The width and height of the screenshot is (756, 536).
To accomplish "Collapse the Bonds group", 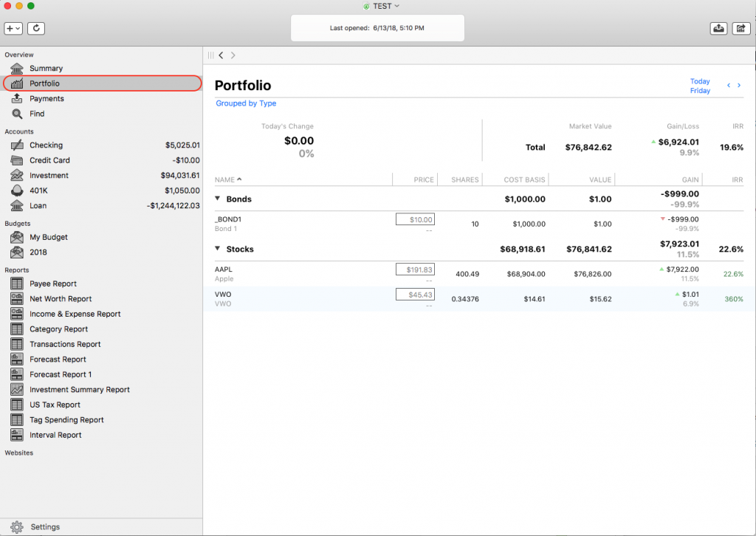I will click(219, 199).
